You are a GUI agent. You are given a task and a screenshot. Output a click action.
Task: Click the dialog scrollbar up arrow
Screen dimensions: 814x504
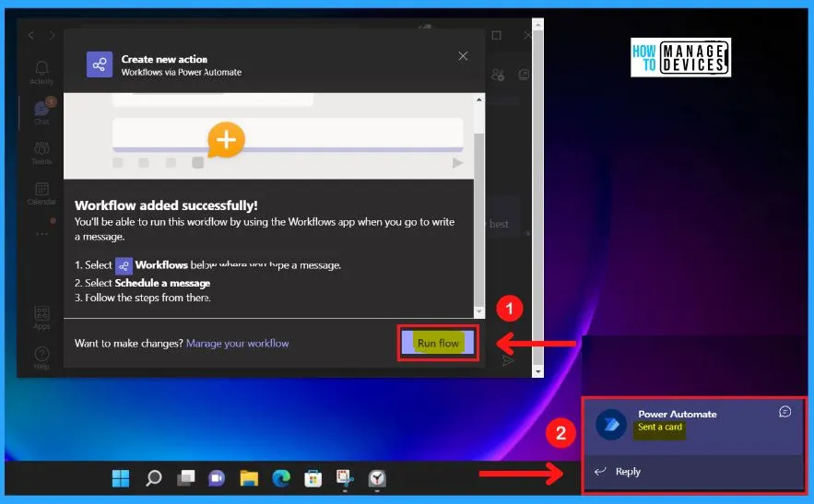click(478, 100)
